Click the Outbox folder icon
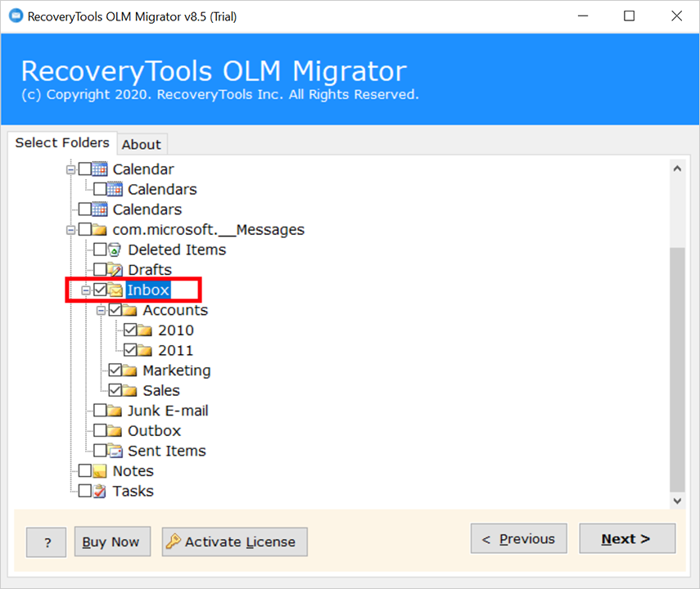Image resolution: width=700 pixels, height=589 pixels. 115,430
